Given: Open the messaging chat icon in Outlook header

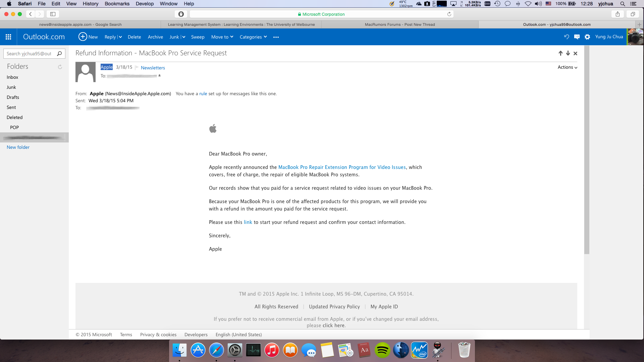Looking at the screenshot, I should (577, 37).
